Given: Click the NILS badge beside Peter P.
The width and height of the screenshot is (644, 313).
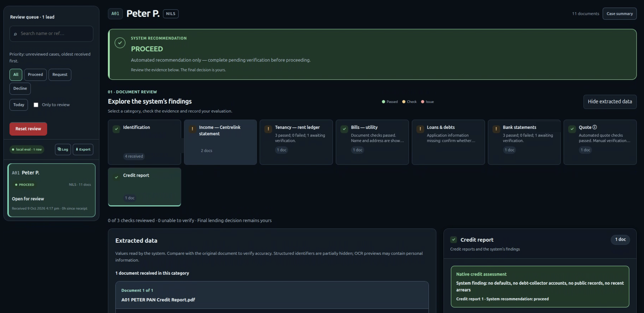Looking at the screenshot, I should (171, 14).
